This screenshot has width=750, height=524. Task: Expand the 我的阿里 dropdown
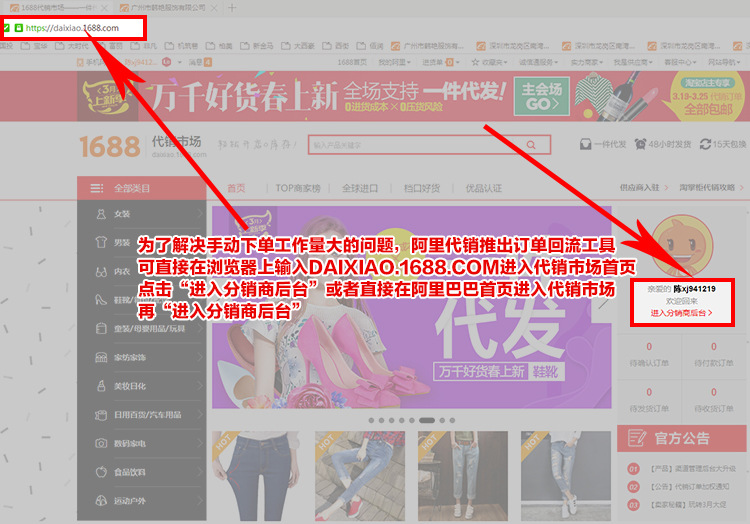pyautogui.click(x=395, y=62)
